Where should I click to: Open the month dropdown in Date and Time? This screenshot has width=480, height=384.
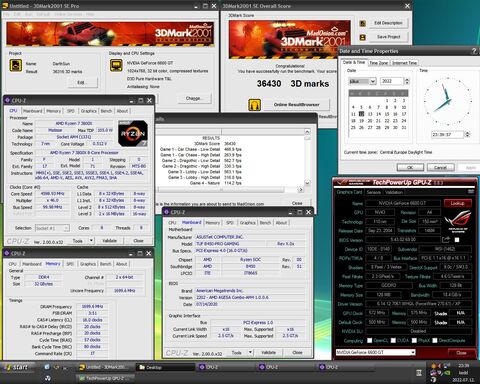pos(373,81)
